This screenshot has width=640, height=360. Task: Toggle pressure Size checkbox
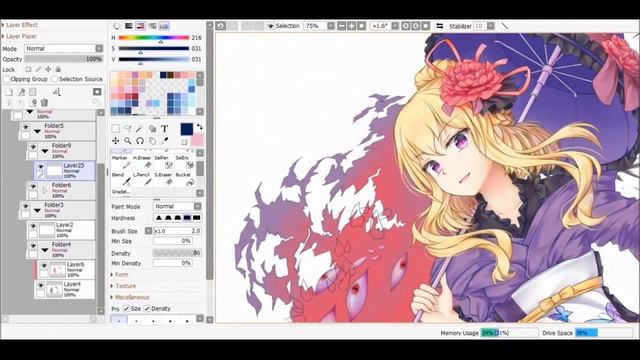[x=127, y=309]
